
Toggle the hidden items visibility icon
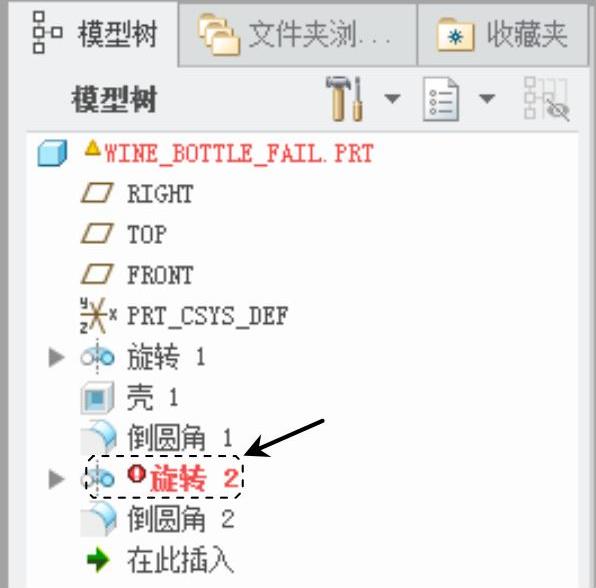tap(546, 99)
